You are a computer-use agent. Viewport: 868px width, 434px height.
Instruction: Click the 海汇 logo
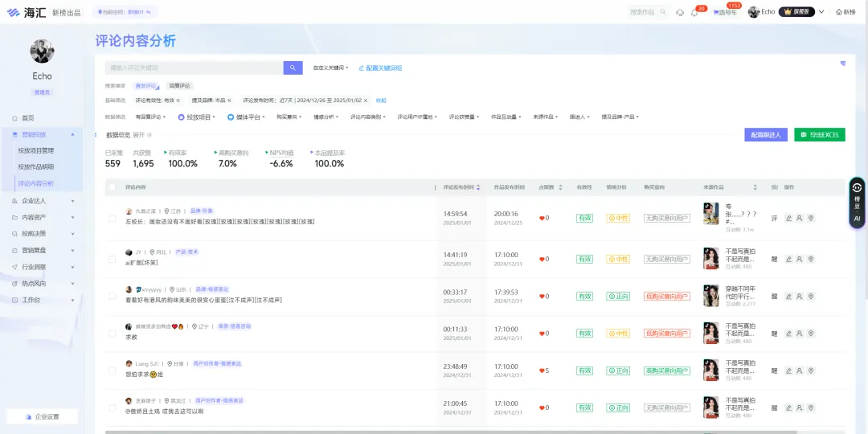coord(27,12)
